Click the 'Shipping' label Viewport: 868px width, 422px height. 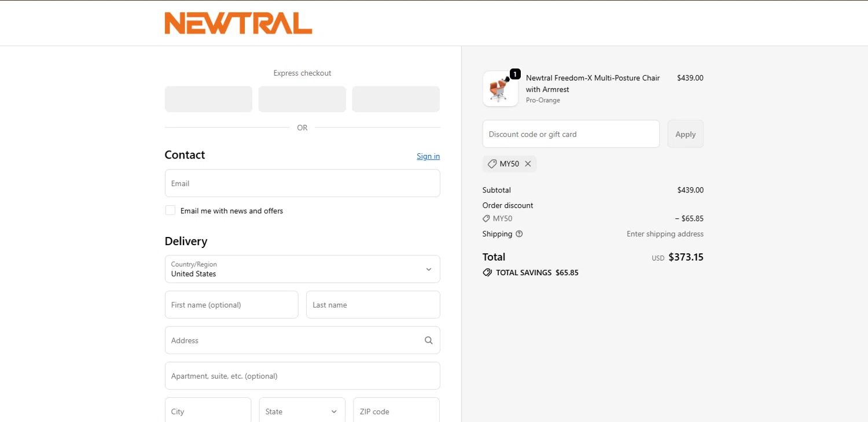[x=497, y=234]
